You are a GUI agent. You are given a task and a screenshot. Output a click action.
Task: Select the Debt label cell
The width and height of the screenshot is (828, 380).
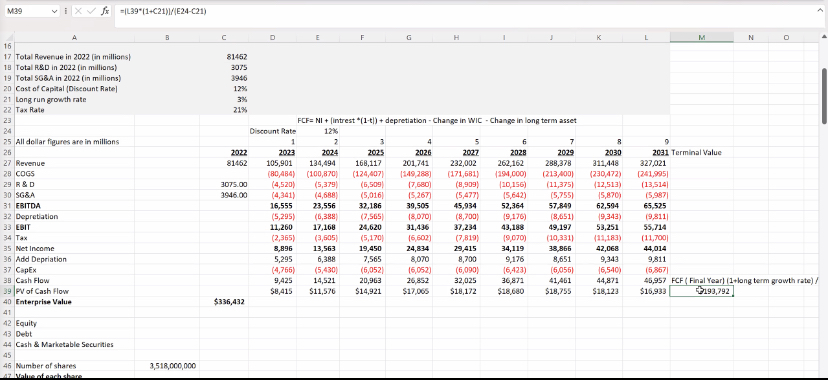[74, 334]
